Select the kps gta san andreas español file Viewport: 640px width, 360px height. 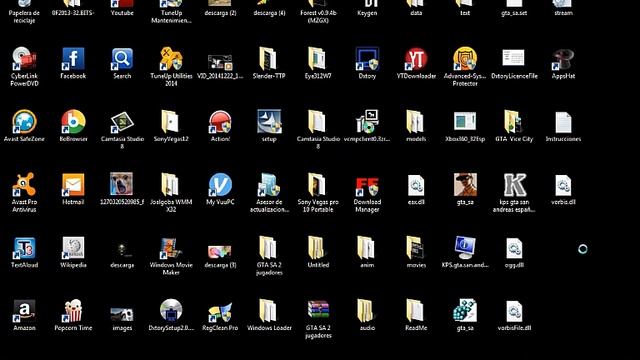coord(514,185)
